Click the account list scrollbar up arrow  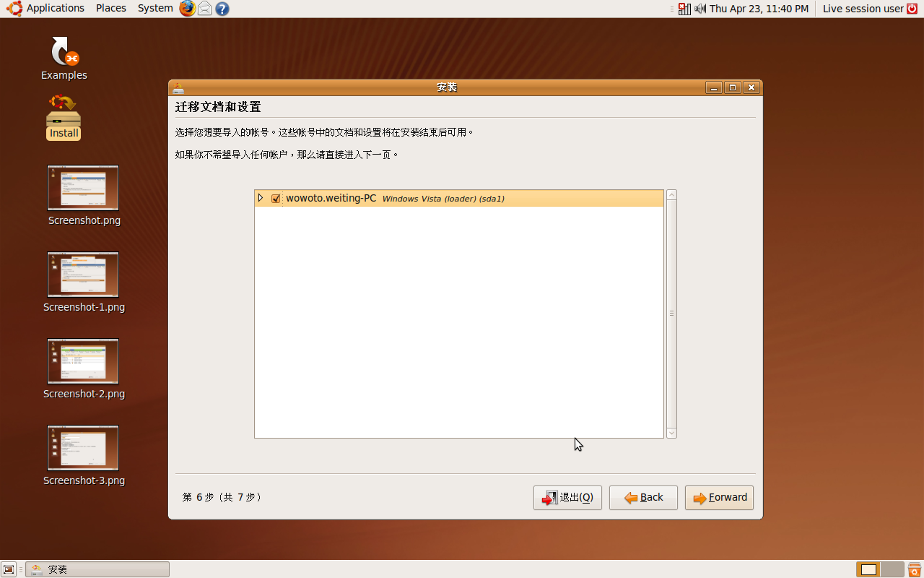point(671,195)
